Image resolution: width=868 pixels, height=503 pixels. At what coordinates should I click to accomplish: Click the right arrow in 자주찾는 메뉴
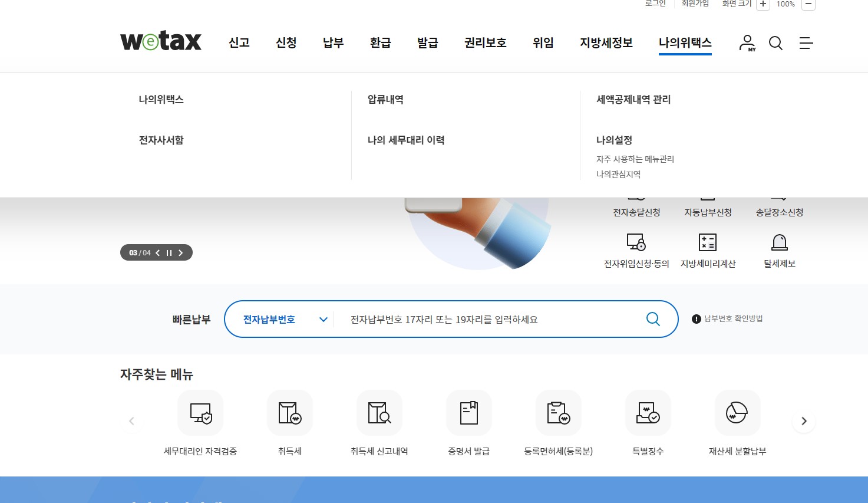(803, 421)
